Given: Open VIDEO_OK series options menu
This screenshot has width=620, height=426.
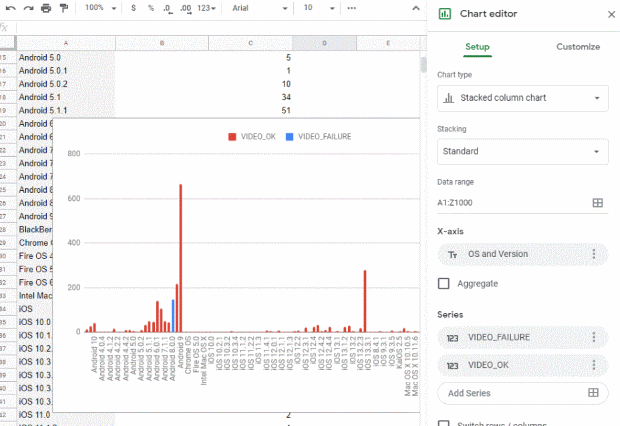Looking at the screenshot, I should point(594,365).
